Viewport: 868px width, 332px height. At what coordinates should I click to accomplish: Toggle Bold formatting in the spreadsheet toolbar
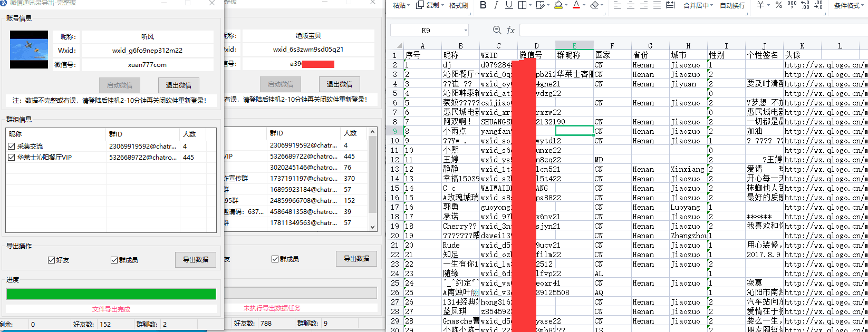coord(483,5)
